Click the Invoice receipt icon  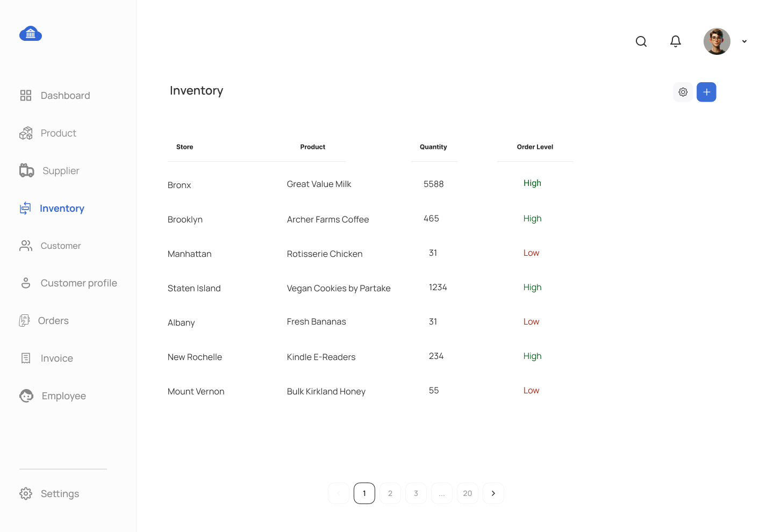26,358
